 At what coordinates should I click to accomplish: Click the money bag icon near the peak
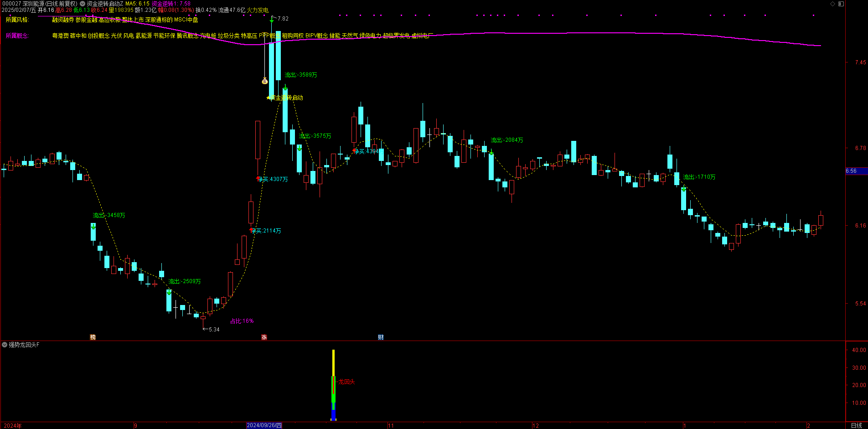pyautogui.click(x=264, y=81)
